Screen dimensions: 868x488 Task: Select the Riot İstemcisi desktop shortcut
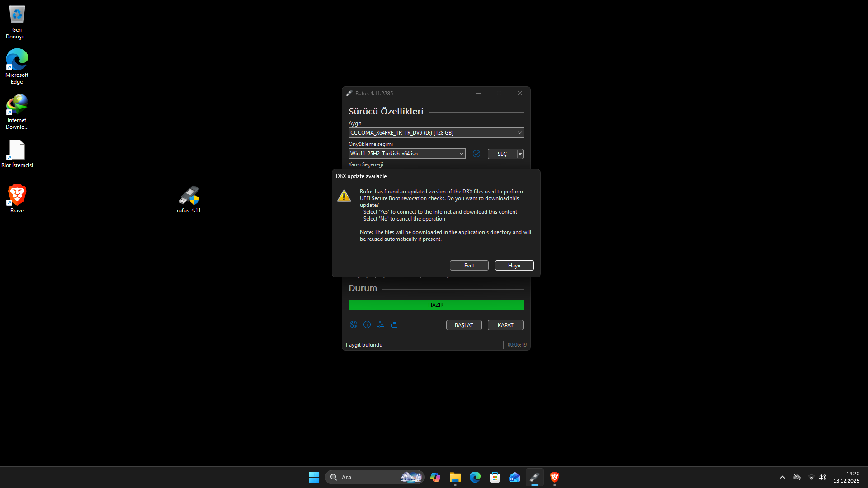17,154
